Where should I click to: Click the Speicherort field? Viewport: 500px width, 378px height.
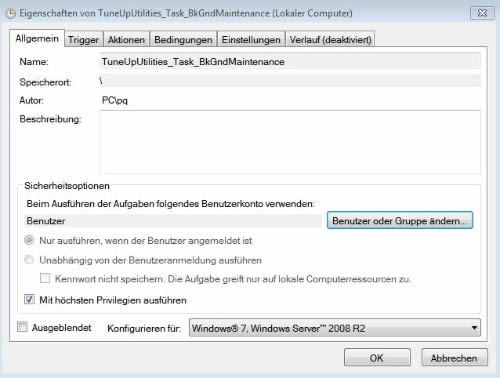pos(290,81)
